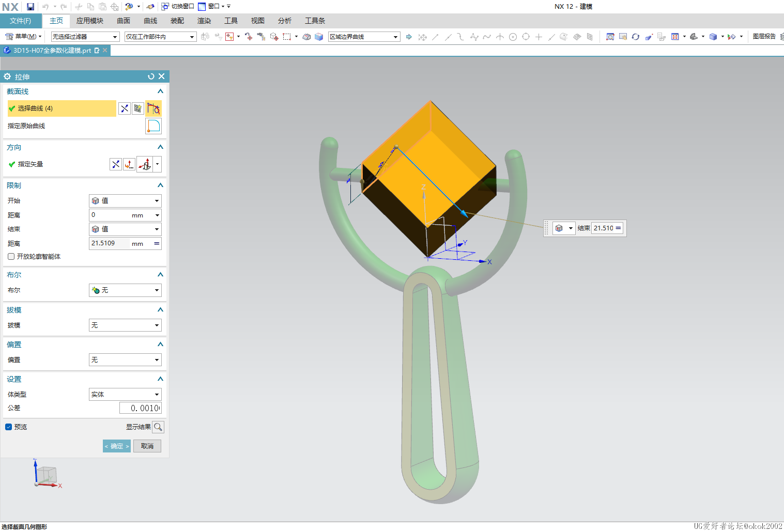
Task: Click the Undo arrow in quick access toolbar
Action: [x=45, y=7]
